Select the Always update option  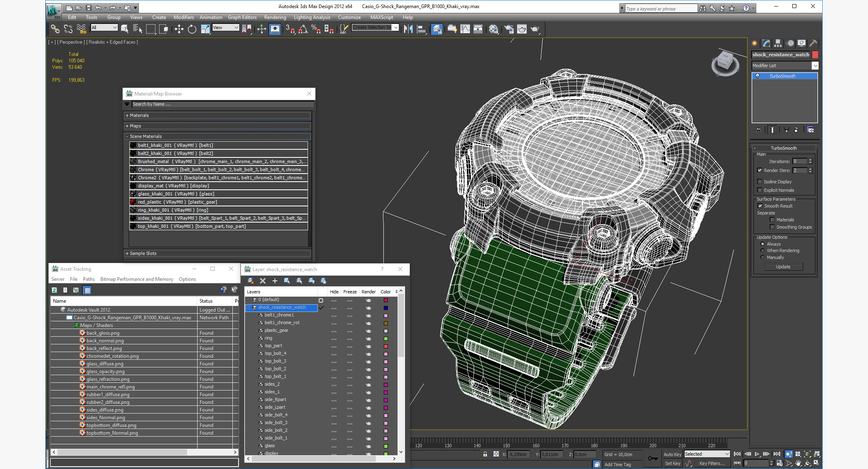click(762, 244)
